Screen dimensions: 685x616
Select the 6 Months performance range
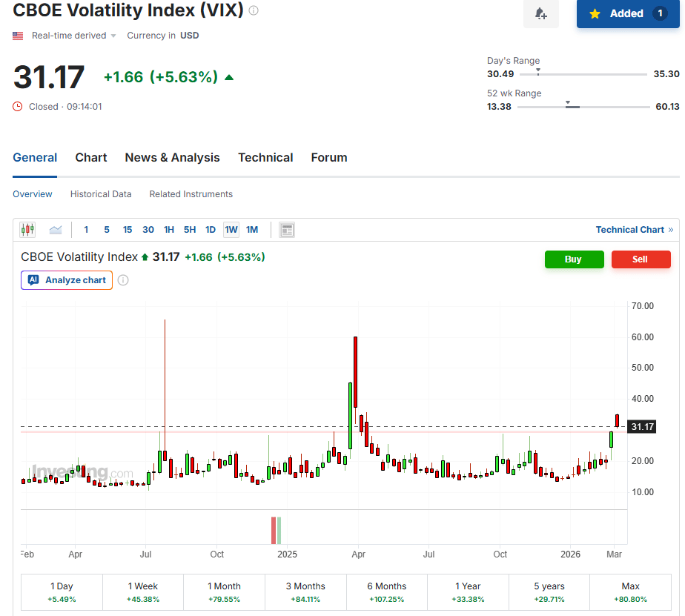tap(387, 592)
